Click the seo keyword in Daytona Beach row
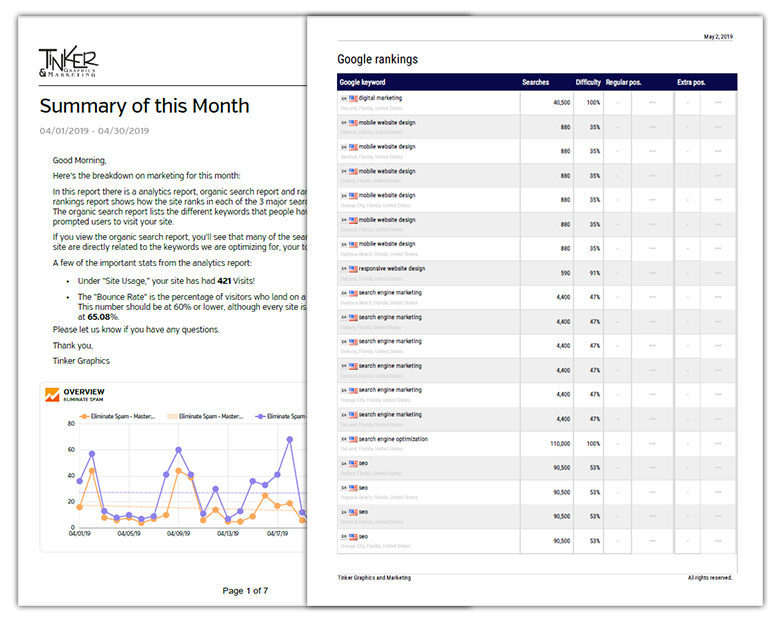The height and width of the screenshot is (619, 778). [x=363, y=488]
